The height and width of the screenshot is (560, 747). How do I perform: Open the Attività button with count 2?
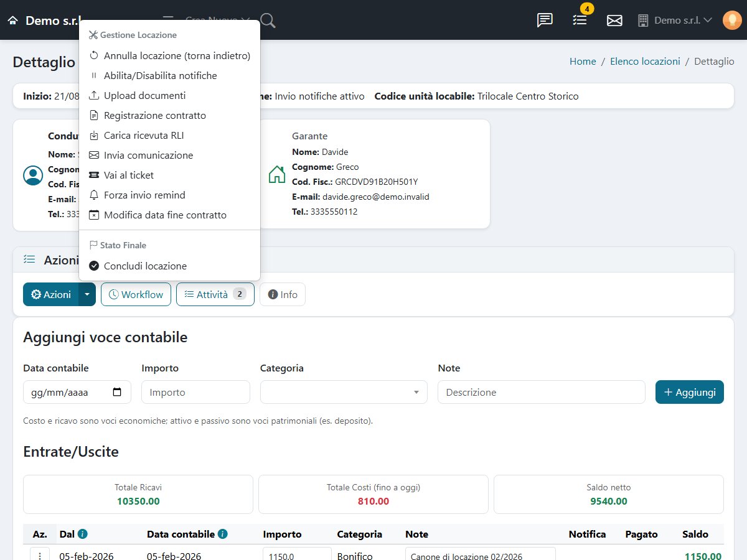click(x=215, y=294)
